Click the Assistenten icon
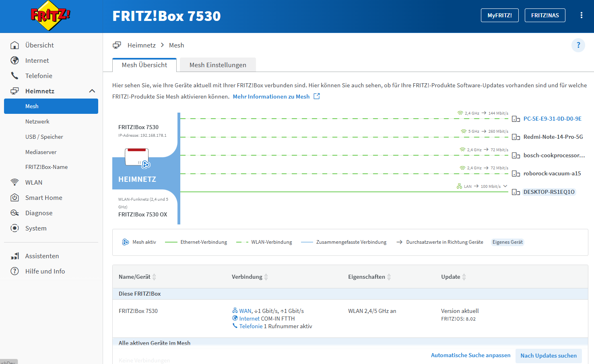The width and height of the screenshot is (594, 364). 14,256
